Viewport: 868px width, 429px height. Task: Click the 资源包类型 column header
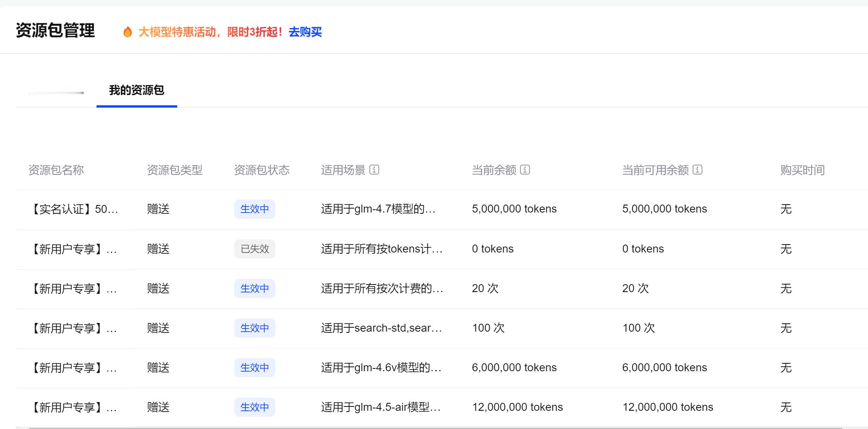(x=175, y=170)
